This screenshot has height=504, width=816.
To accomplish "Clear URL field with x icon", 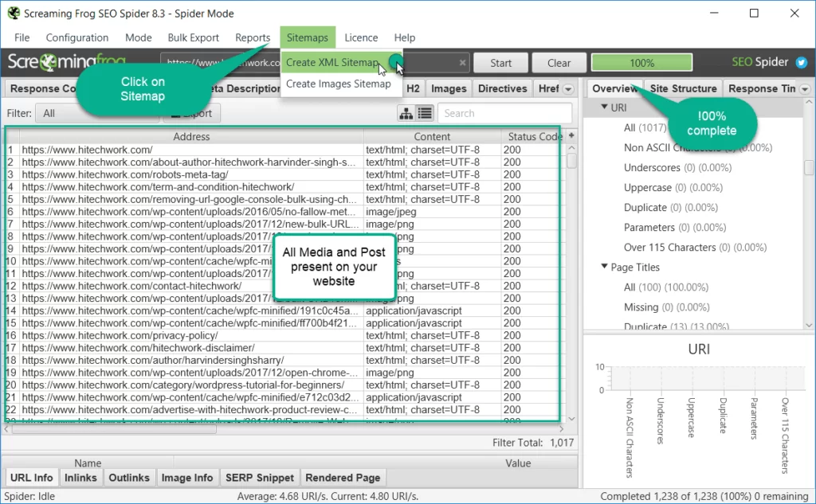I will click(462, 63).
